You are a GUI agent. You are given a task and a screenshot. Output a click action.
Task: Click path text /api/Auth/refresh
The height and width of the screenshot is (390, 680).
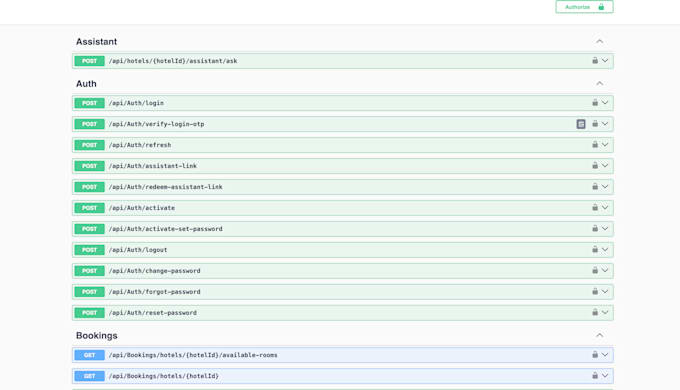(140, 145)
